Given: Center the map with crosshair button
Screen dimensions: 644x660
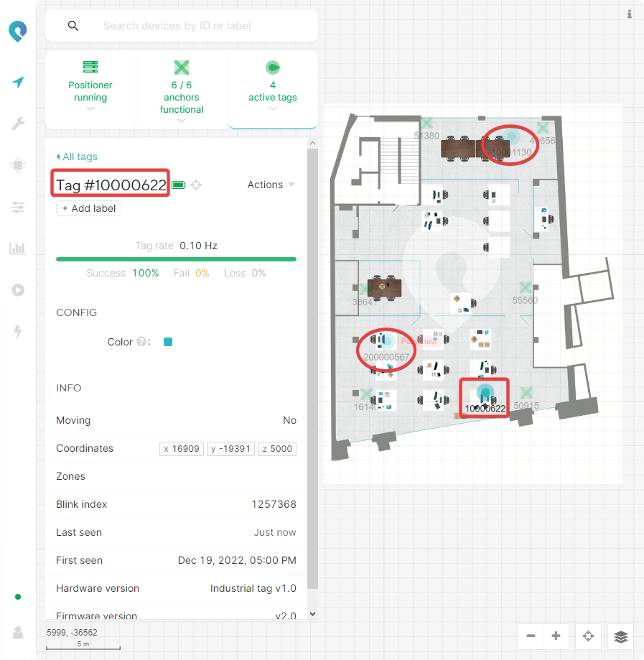Looking at the screenshot, I should pyautogui.click(x=588, y=636).
